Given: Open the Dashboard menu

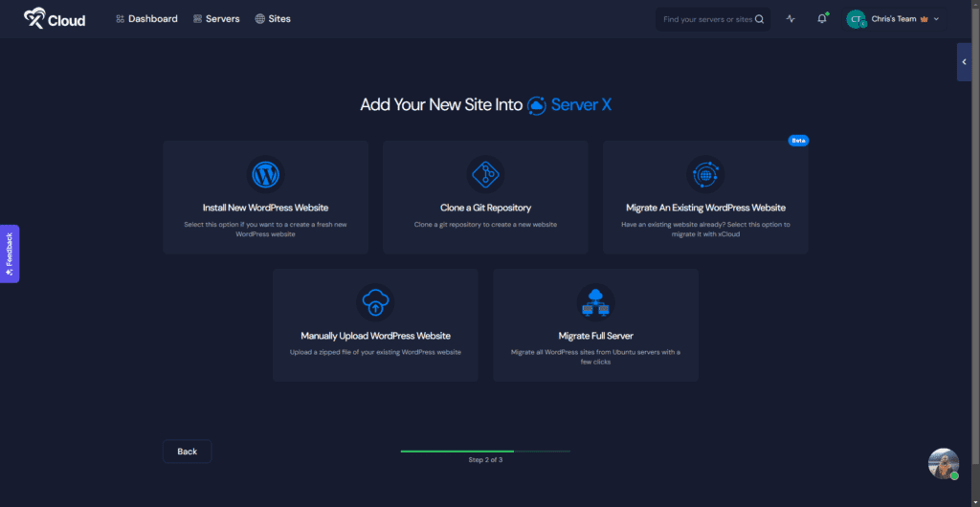Looking at the screenshot, I should coord(146,19).
